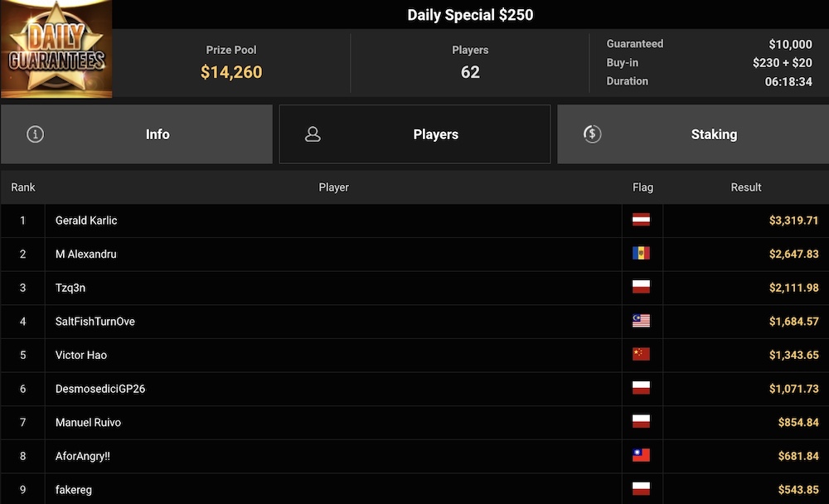Select player Tzq3n in the list
This screenshot has height=504, width=829.
tap(70, 288)
